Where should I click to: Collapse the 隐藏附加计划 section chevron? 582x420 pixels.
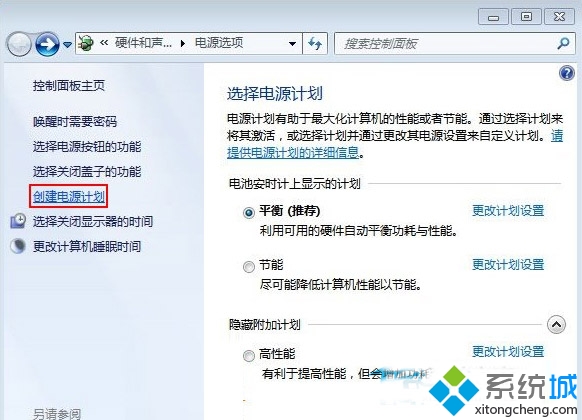[556, 325]
